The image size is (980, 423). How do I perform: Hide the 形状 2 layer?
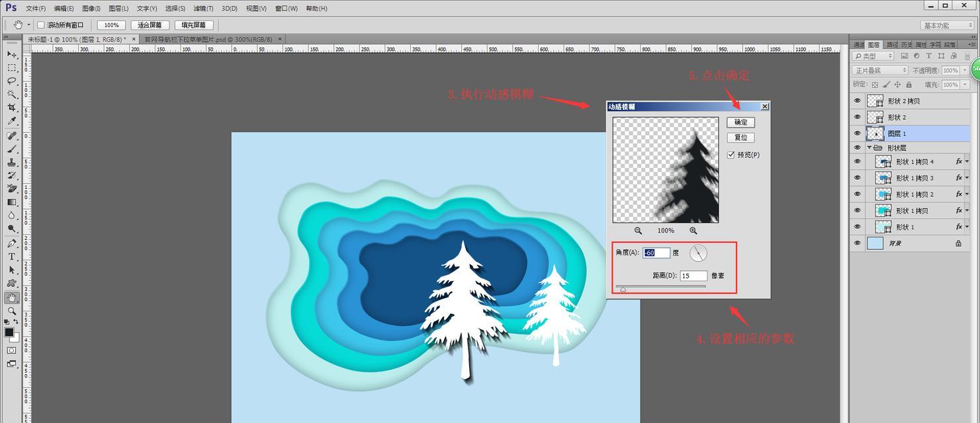(x=858, y=117)
